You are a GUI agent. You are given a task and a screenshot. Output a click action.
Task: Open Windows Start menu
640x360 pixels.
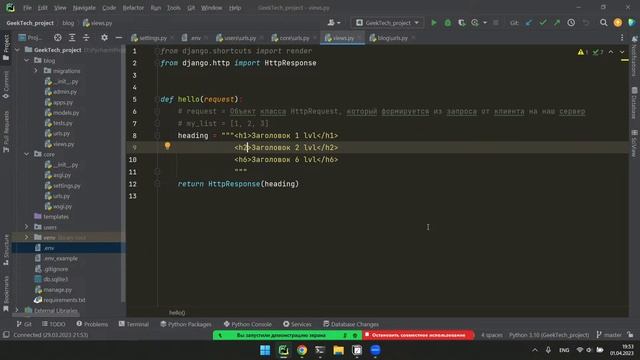click(265, 350)
